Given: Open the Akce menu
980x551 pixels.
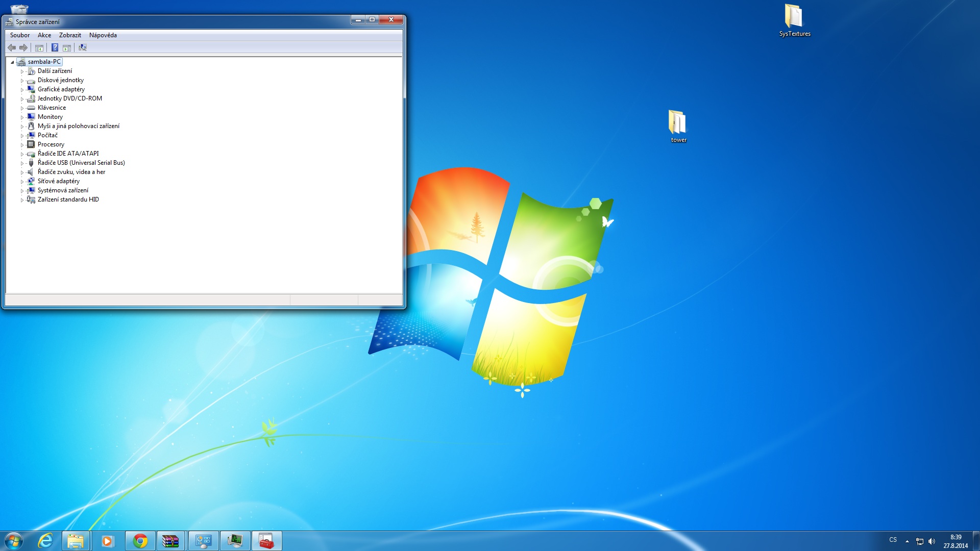Looking at the screenshot, I should click(x=44, y=35).
